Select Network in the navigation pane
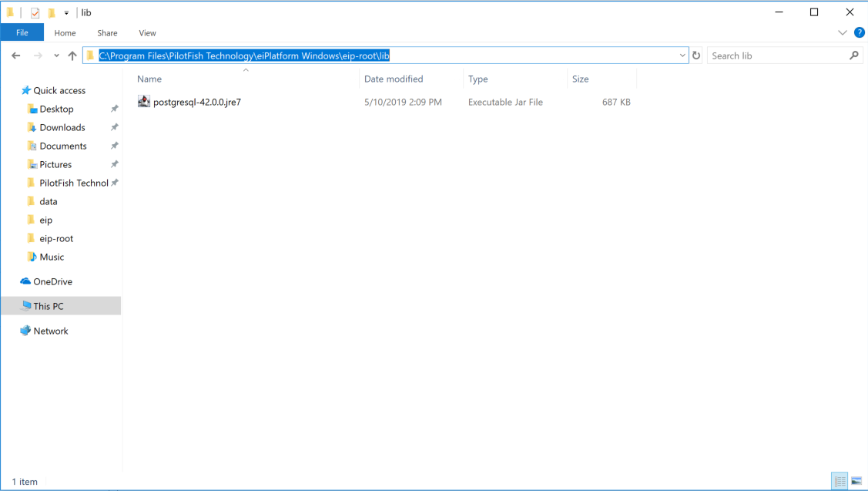Viewport: 868px width, 491px height. pos(50,331)
